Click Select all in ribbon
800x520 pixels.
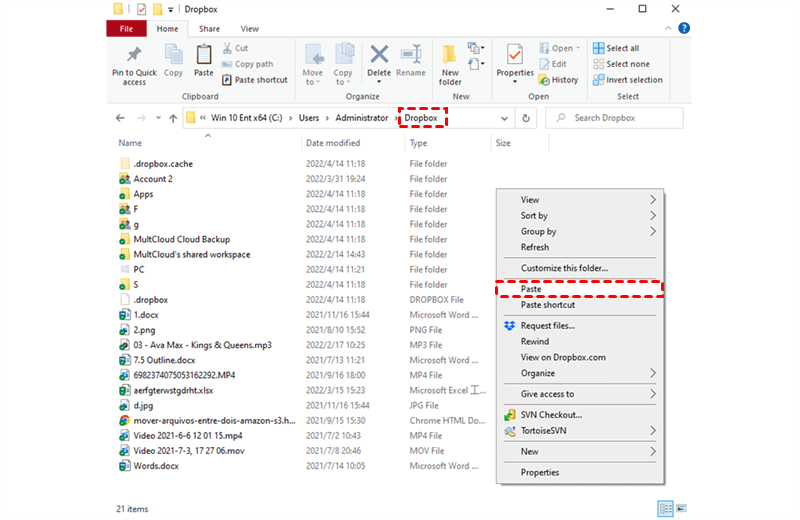pyautogui.click(x=616, y=48)
